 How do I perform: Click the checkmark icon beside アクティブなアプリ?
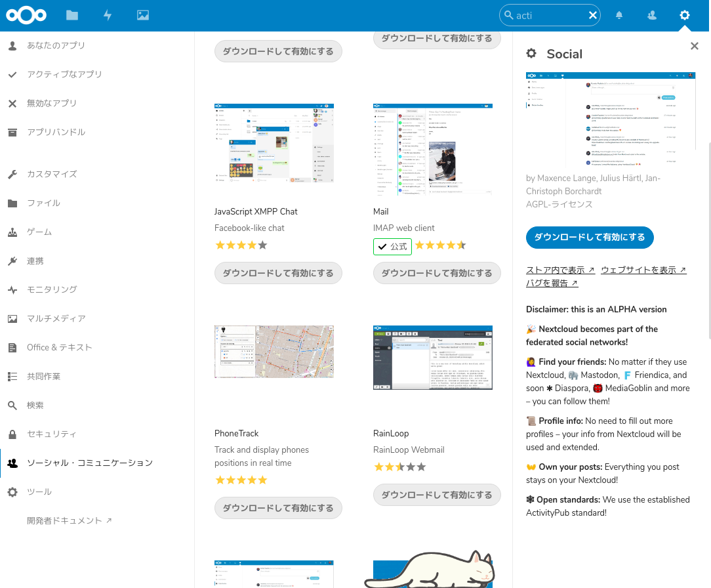12,74
